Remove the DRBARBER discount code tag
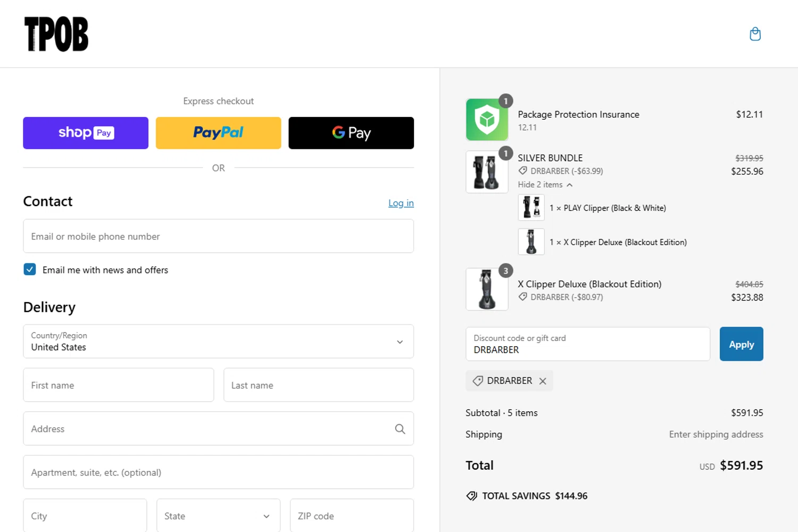Image resolution: width=798 pixels, height=532 pixels. click(543, 381)
